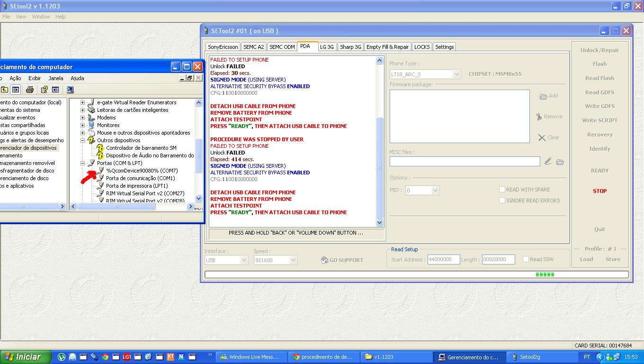This screenshot has height=364, width=644.
Task: Enable IGNORE READ ERRORS checkbox
Action: [502, 200]
